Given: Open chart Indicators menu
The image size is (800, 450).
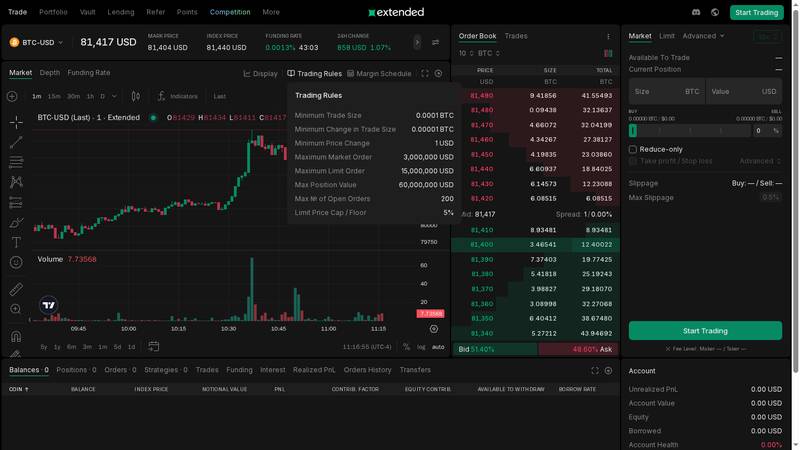Looking at the screenshot, I should (x=178, y=96).
